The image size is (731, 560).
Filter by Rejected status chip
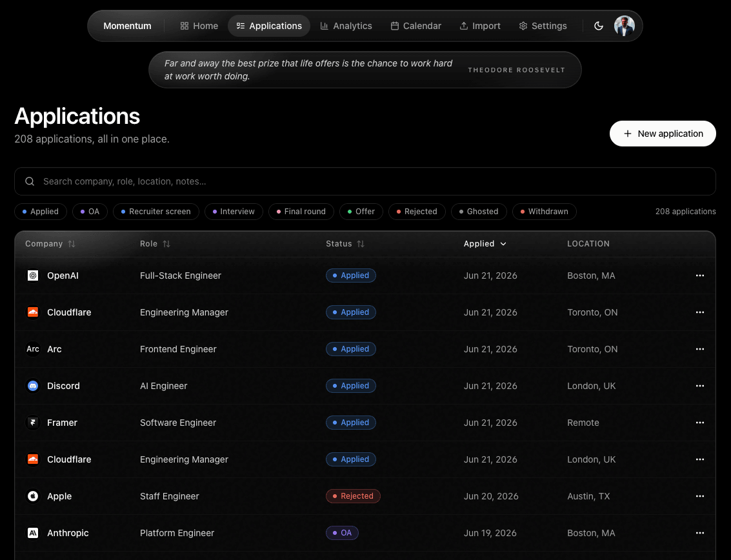417,212
